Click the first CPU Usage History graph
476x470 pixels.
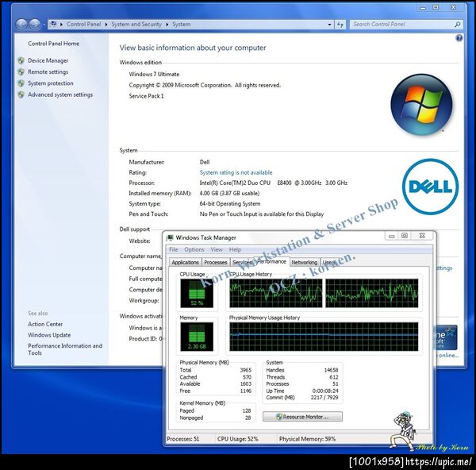[275, 293]
